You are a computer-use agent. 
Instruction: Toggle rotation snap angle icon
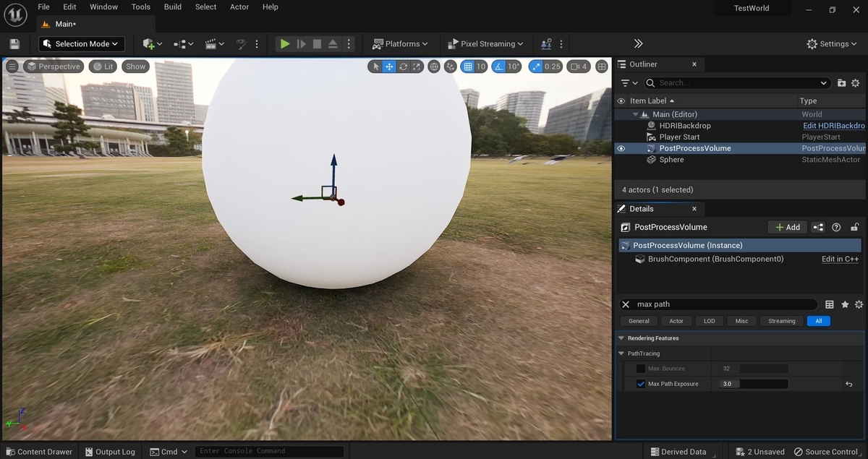pyautogui.click(x=498, y=67)
